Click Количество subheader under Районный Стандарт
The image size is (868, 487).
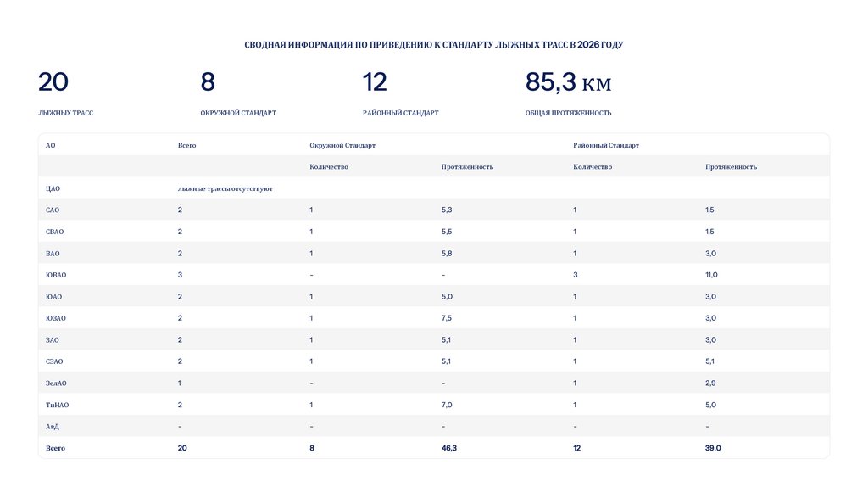(x=593, y=167)
